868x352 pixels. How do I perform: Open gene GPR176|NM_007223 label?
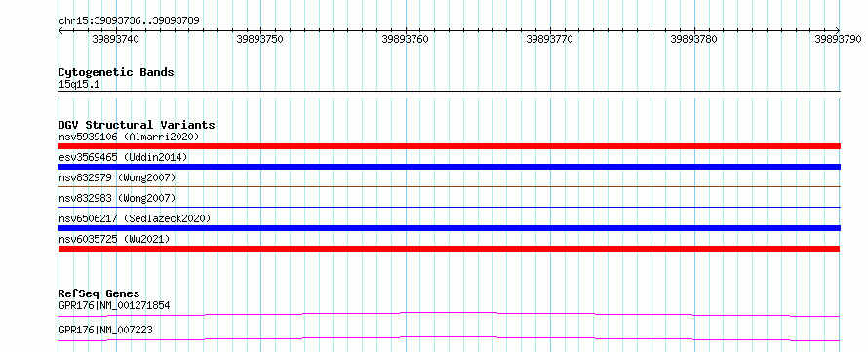click(105, 330)
